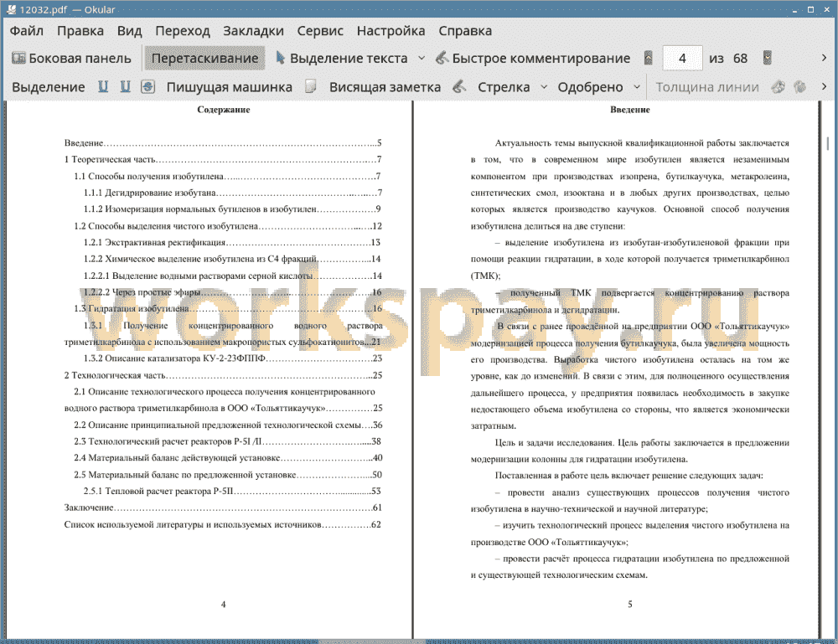Screen dimensions: 838x644
Task: Click contents entry 2.5.1 Тепловой расчет реактора
Action: [232, 492]
